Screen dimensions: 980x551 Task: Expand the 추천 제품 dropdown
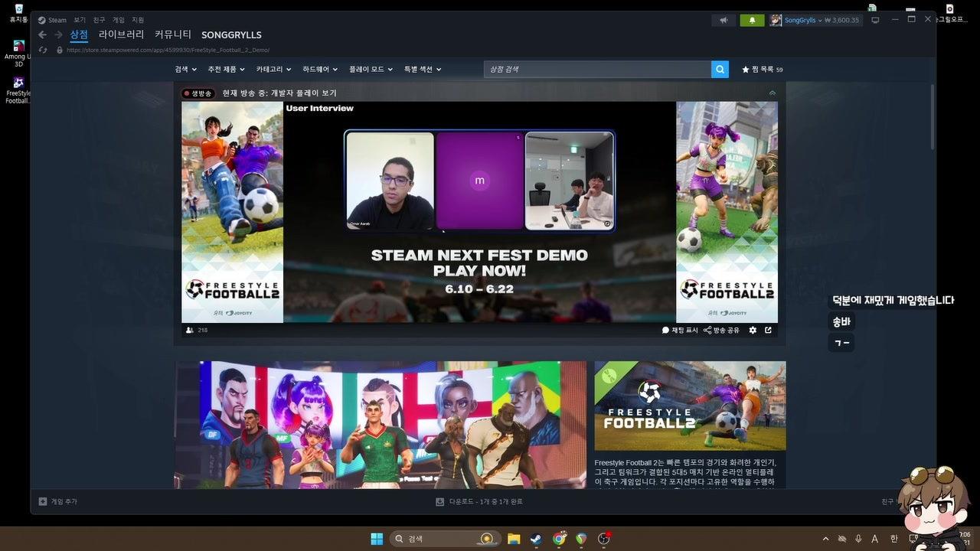click(226, 70)
